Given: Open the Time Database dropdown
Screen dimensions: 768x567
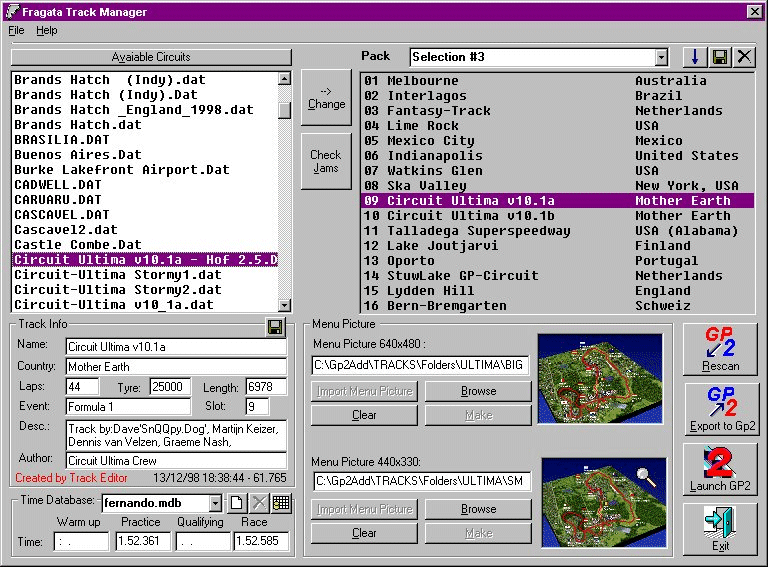Looking at the screenshot, I should point(215,503).
